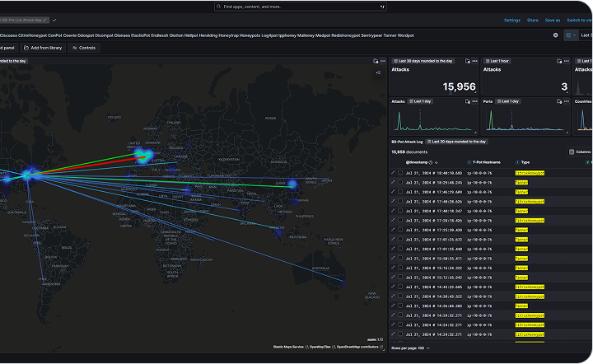593x364 pixels.
Task: Click the '15,956 documents' count text
Action: pyautogui.click(x=409, y=152)
